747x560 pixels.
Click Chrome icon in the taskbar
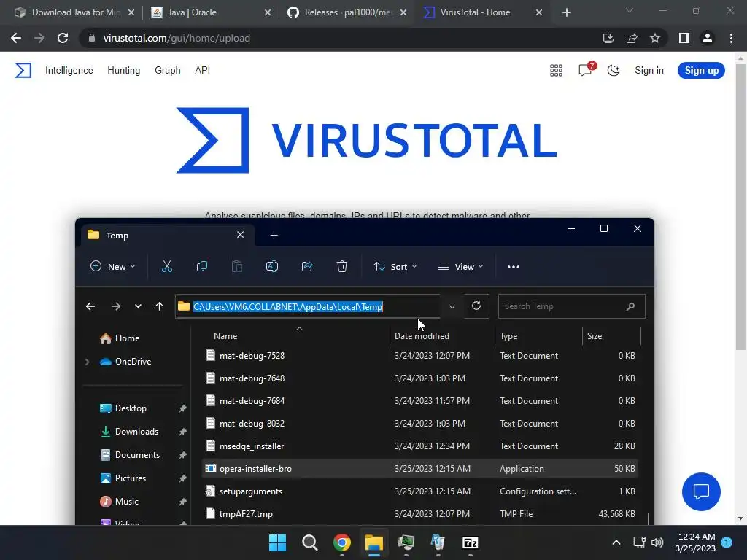[341, 542]
